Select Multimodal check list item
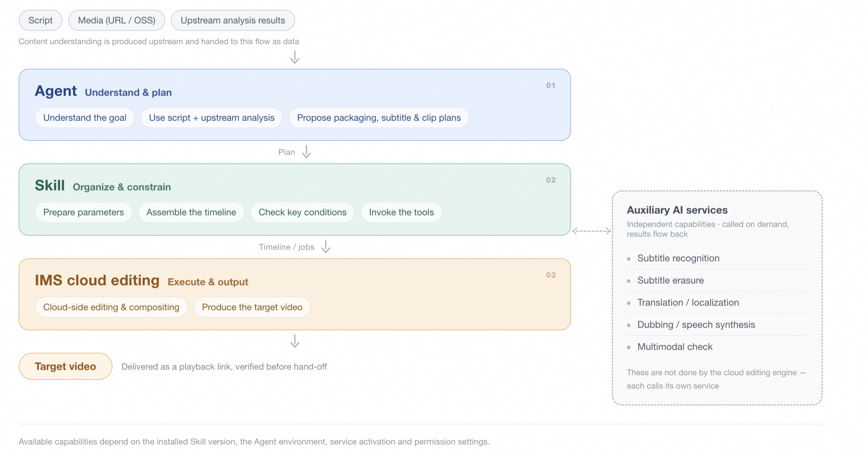 tap(717, 347)
